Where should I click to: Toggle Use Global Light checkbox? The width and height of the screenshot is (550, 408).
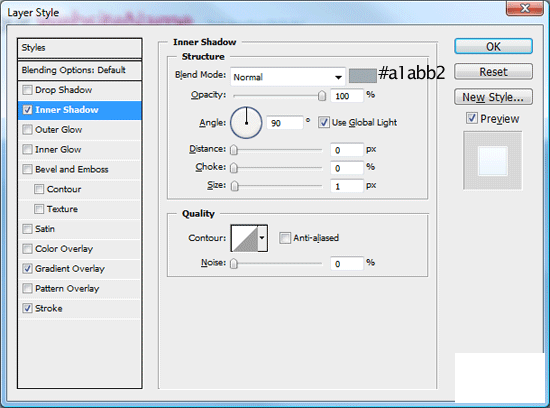(x=323, y=122)
